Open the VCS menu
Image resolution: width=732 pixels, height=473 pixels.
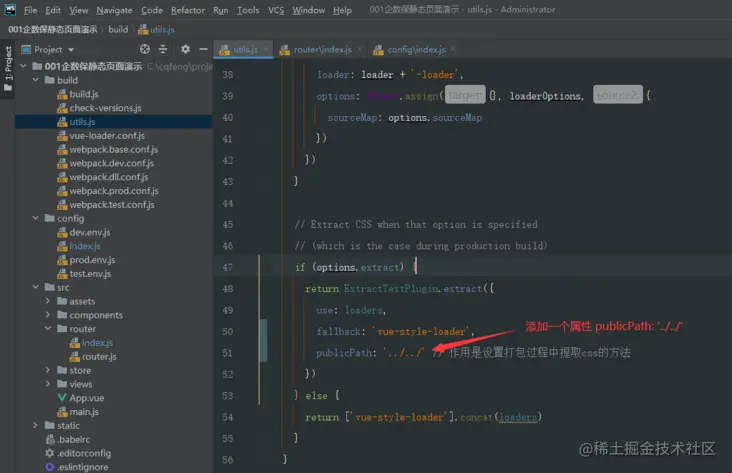pos(276,10)
